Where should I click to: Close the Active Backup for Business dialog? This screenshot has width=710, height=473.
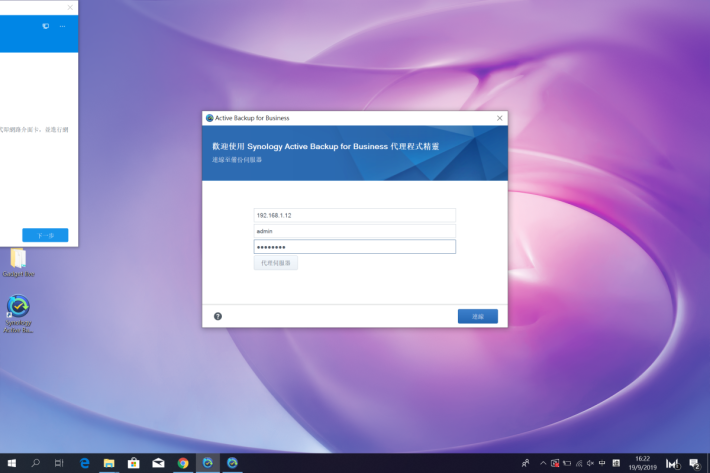click(499, 118)
